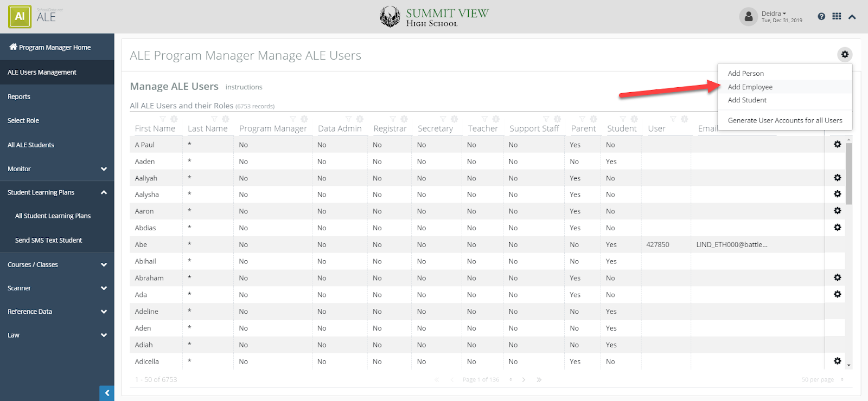
Task: Sort by the First Name column header
Action: click(155, 128)
